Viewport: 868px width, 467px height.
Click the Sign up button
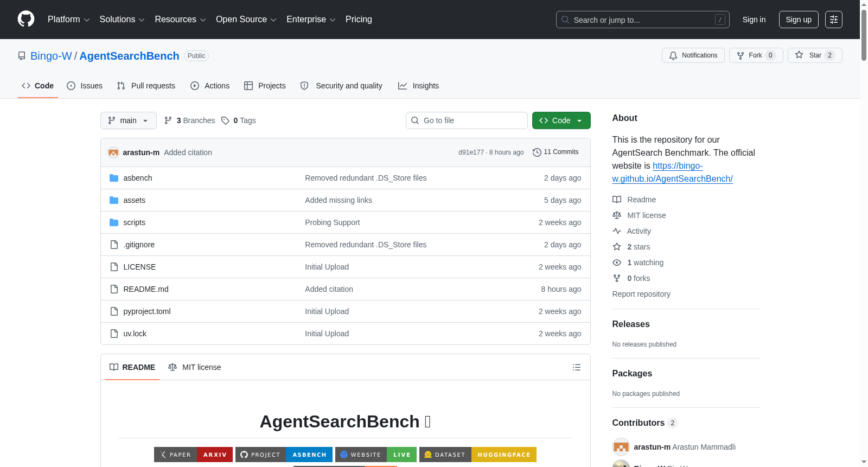(x=799, y=20)
